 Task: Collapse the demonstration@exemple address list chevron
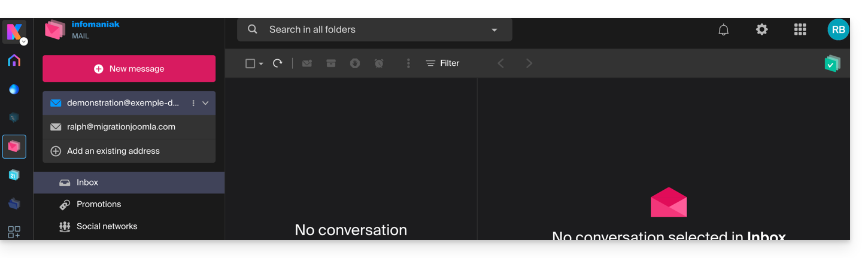pyautogui.click(x=205, y=103)
